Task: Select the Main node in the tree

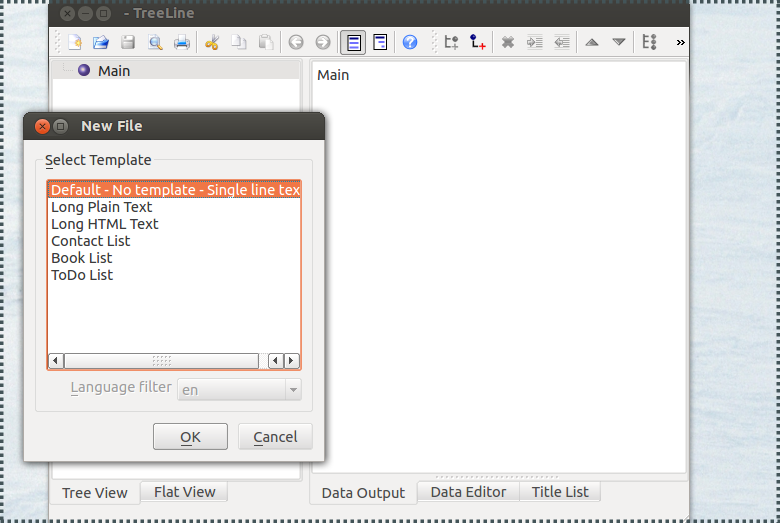Action: point(114,71)
